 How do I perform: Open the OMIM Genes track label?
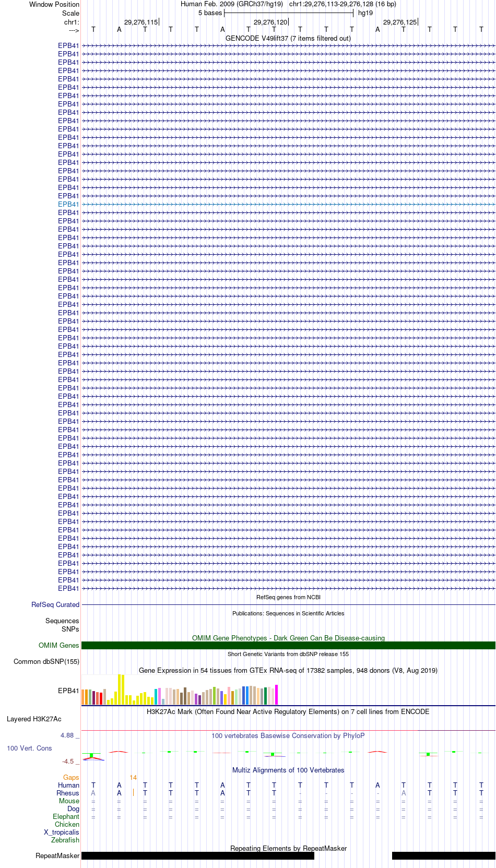tap(59, 645)
